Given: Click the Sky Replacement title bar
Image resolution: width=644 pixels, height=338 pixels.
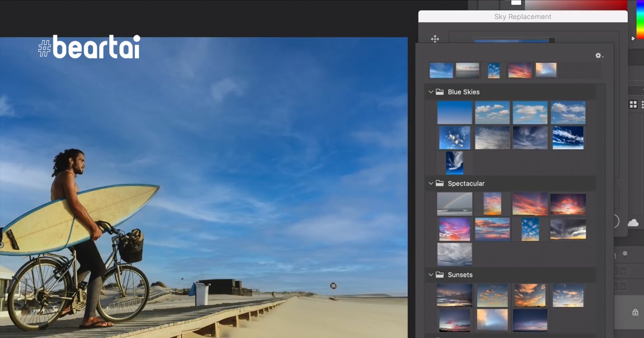Looking at the screenshot, I should pos(522,16).
